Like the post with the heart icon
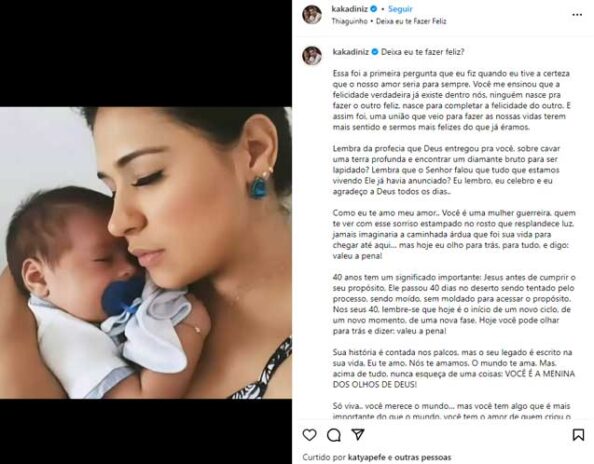The image size is (594, 464). coord(310,434)
